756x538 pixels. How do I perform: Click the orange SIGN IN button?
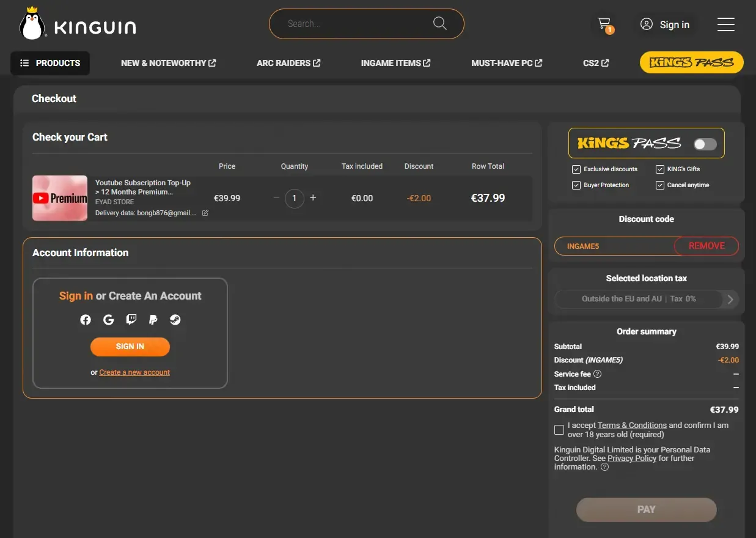tap(130, 347)
